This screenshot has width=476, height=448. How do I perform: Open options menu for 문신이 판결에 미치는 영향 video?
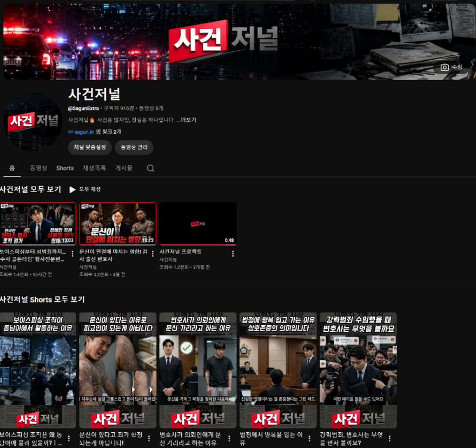point(153,254)
